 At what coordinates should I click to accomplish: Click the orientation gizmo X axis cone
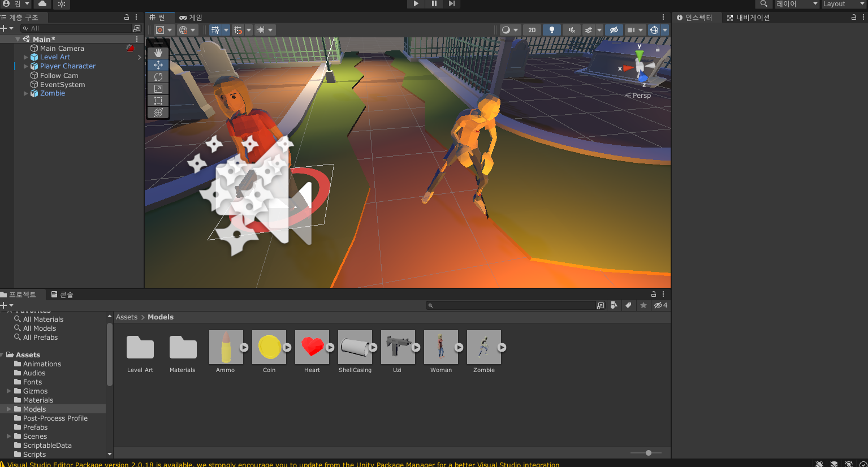tap(628, 68)
